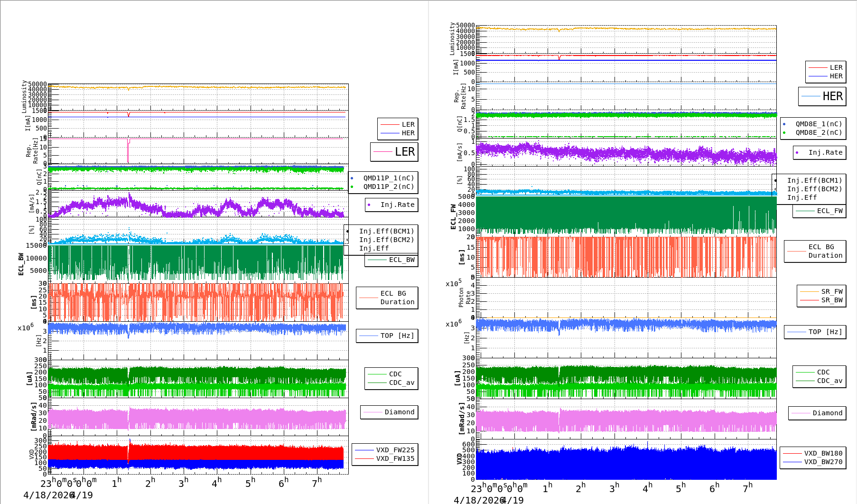Click the red VXD_FW135 data band
857x504 pixels.
tap(199, 452)
